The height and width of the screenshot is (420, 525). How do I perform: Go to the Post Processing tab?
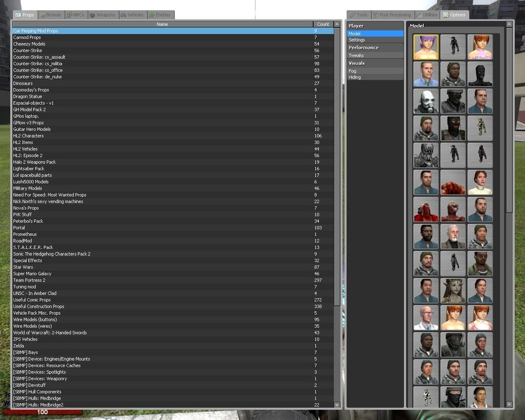click(392, 15)
